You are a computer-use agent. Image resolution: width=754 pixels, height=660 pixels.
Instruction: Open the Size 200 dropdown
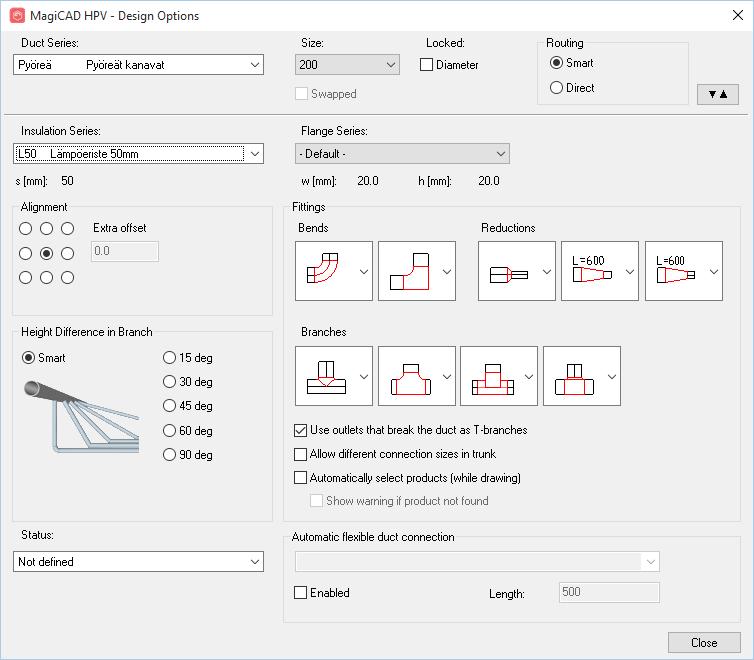click(x=347, y=64)
